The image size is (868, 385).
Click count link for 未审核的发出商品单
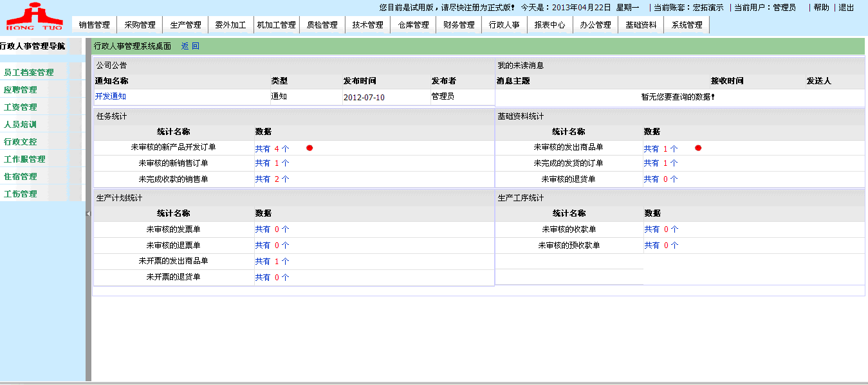pyautogui.click(x=661, y=148)
